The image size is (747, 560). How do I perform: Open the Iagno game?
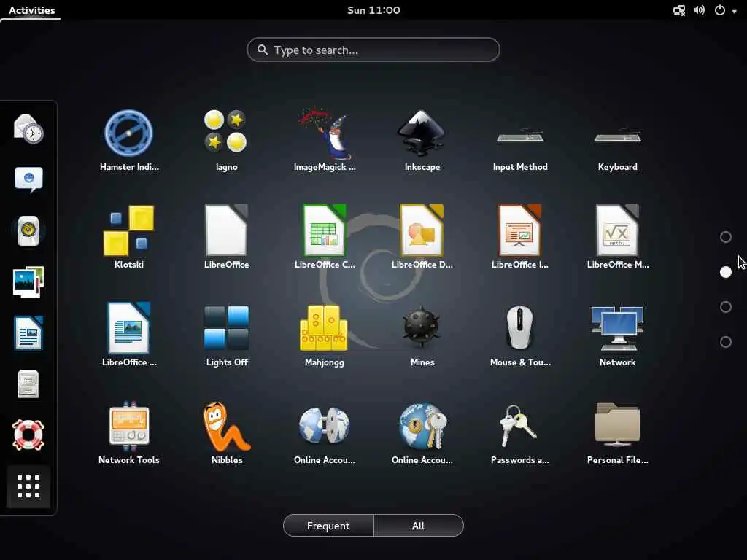tap(226, 140)
